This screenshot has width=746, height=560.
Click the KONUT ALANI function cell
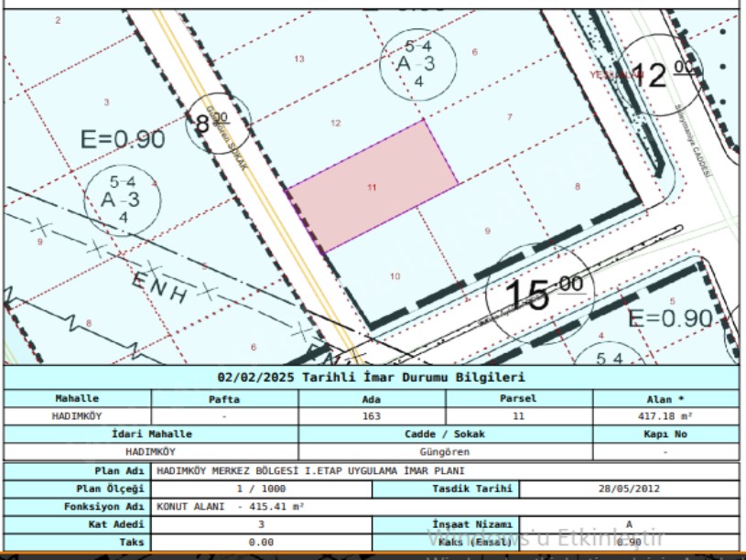point(230,506)
